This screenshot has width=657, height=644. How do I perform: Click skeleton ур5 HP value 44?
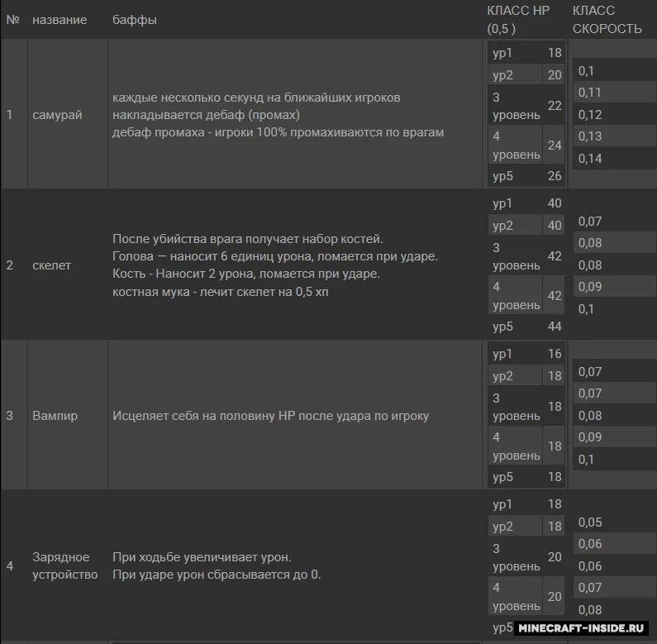pyautogui.click(x=555, y=327)
